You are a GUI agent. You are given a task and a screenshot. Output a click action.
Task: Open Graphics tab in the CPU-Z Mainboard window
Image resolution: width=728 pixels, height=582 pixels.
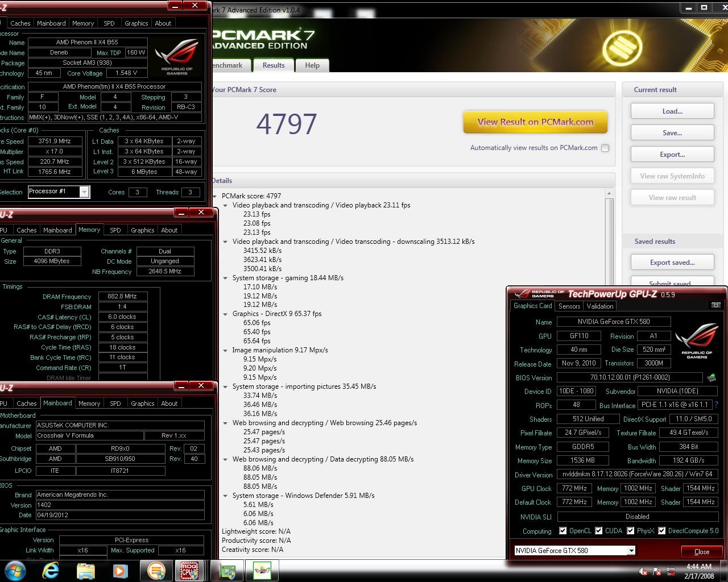(x=143, y=404)
